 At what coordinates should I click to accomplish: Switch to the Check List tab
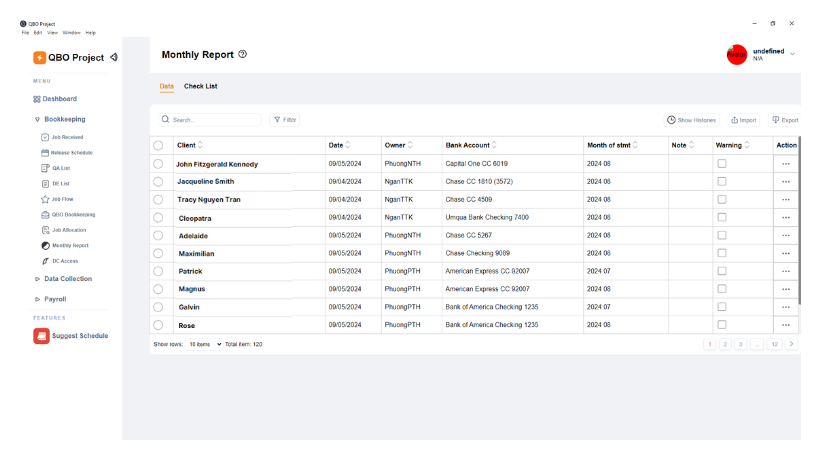[x=200, y=86]
